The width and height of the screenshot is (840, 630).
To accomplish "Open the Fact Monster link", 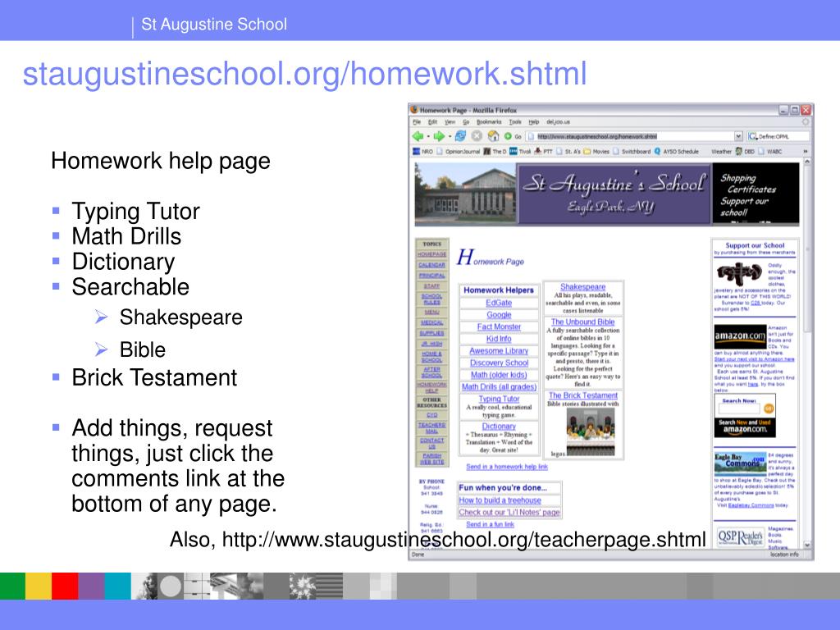I will [x=499, y=326].
